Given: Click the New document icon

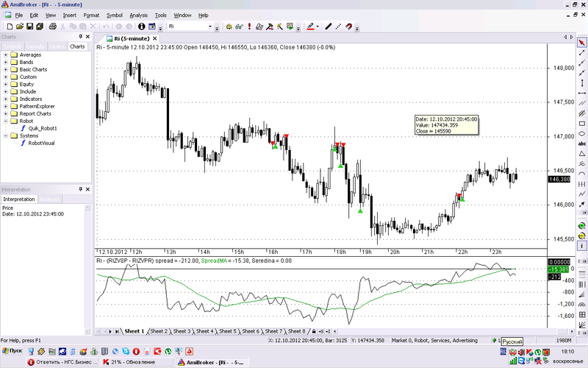Looking at the screenshot, I should tap(9, 26).
